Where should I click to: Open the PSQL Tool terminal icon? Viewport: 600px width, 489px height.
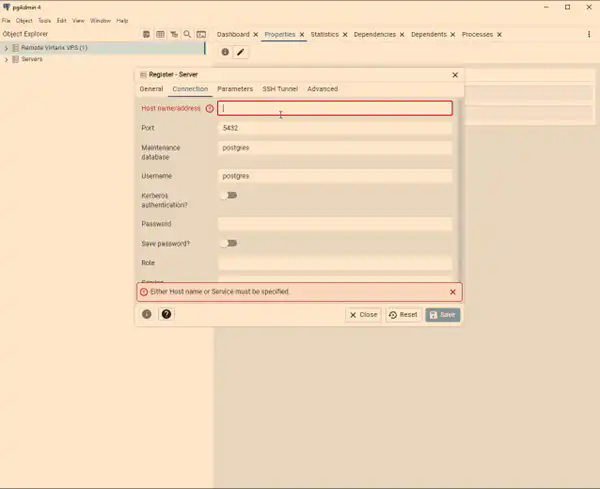coord(201,34)
